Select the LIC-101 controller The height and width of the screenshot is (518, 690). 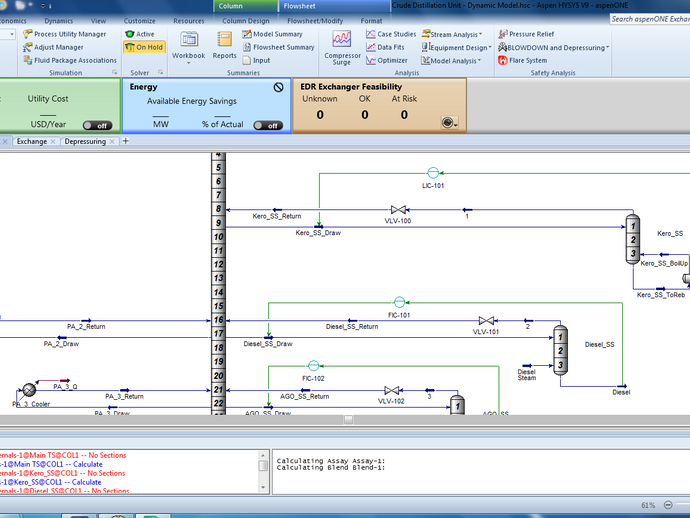(433, 173)
